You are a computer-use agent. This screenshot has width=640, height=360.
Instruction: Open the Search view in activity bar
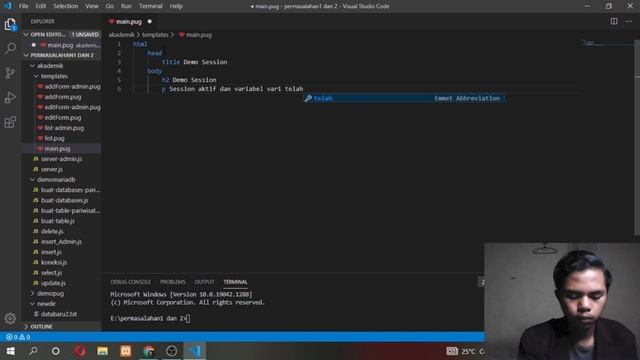pyautogui.click(x=10, y=49)
